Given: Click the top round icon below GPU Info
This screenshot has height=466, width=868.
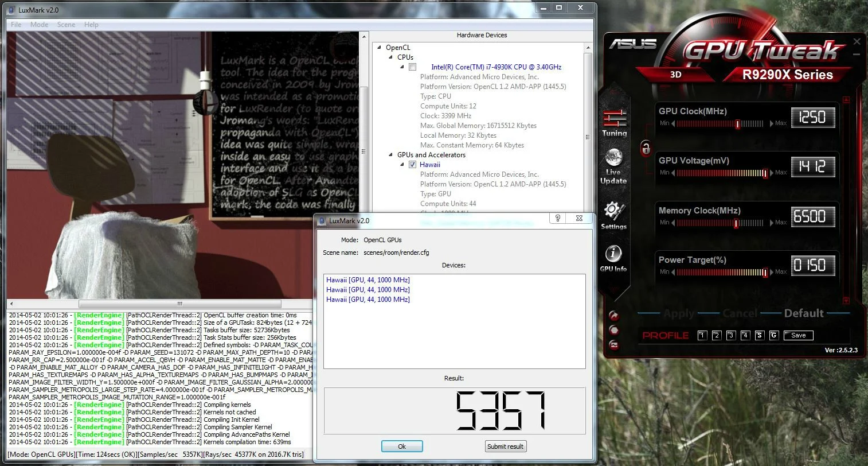Looking at the screenshot, I should pyautogui.click(x=614, y=316).
